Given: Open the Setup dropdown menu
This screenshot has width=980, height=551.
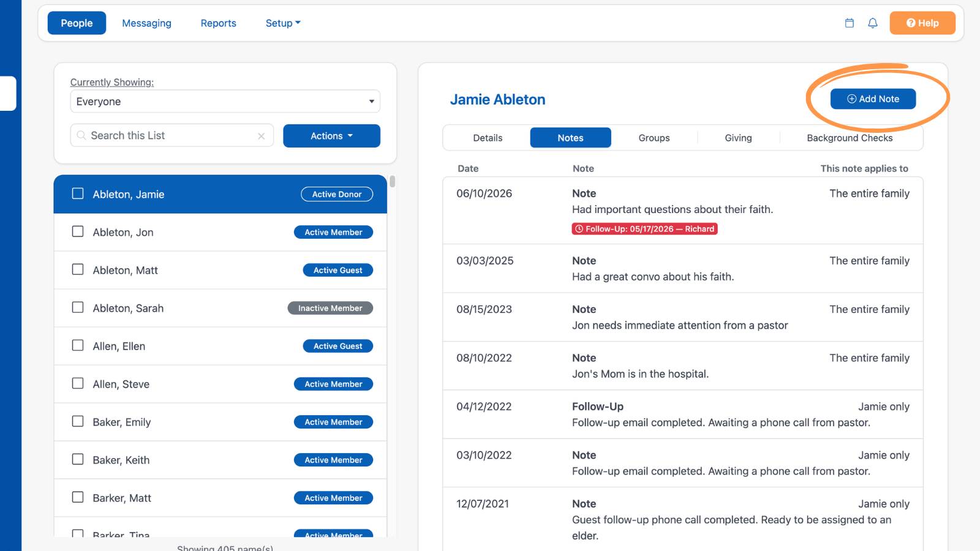Looking at the screenshot, I should (283, 23).
